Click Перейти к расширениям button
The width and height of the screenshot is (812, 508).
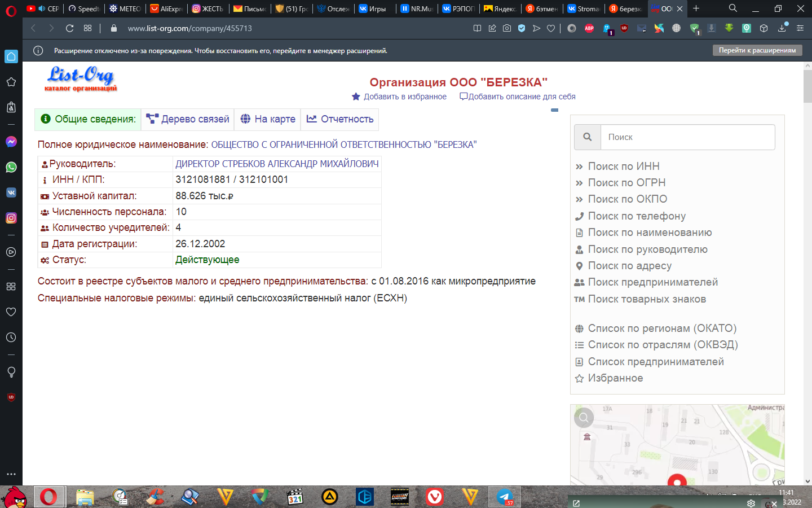[x=757, y=50]
